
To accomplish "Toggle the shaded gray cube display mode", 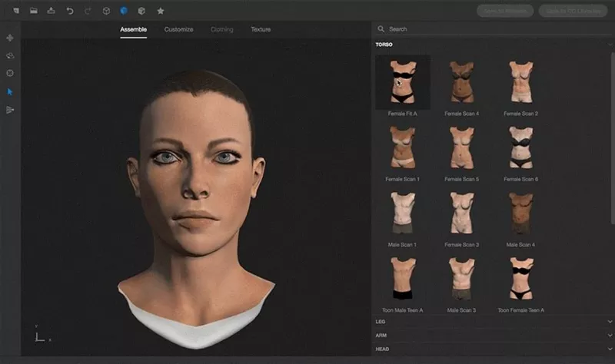I will click(x=141, y=11).
